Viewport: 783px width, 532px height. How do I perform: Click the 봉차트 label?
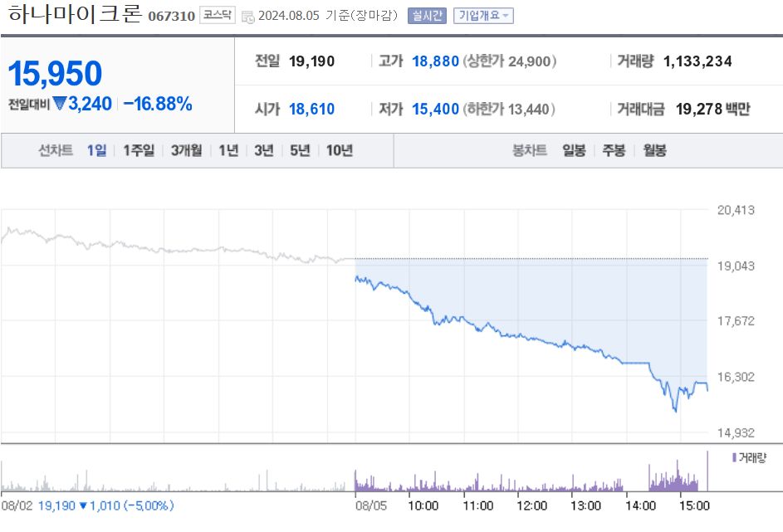[530, 150]
